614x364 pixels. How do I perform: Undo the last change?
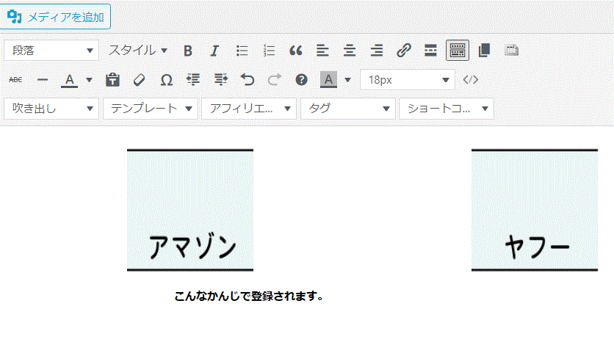(x=248, y=80)
